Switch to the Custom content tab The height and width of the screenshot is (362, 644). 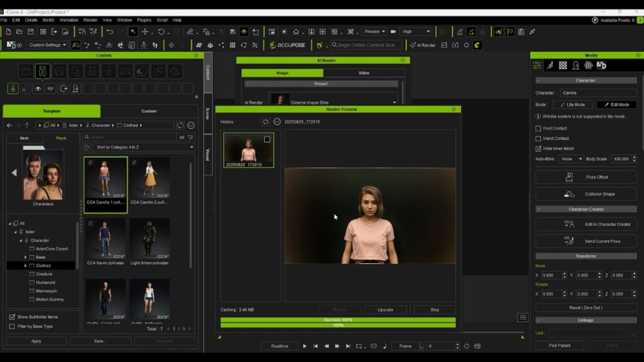point(149,111)
